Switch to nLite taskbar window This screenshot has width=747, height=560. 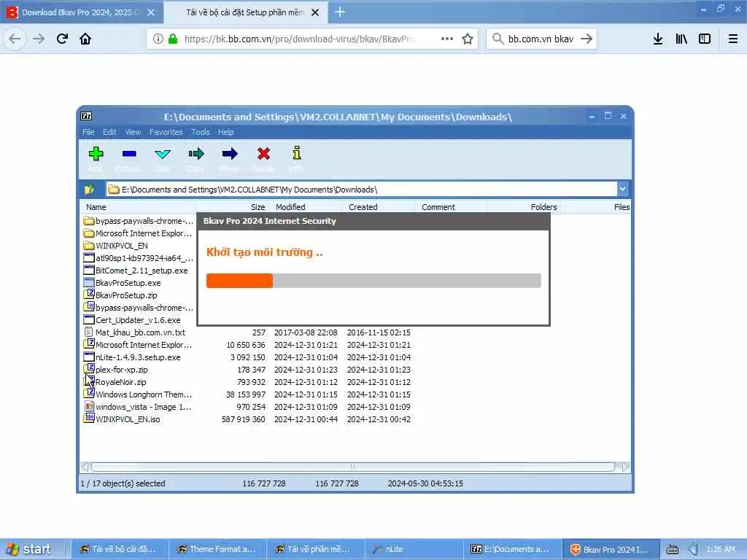coord(414,549)
